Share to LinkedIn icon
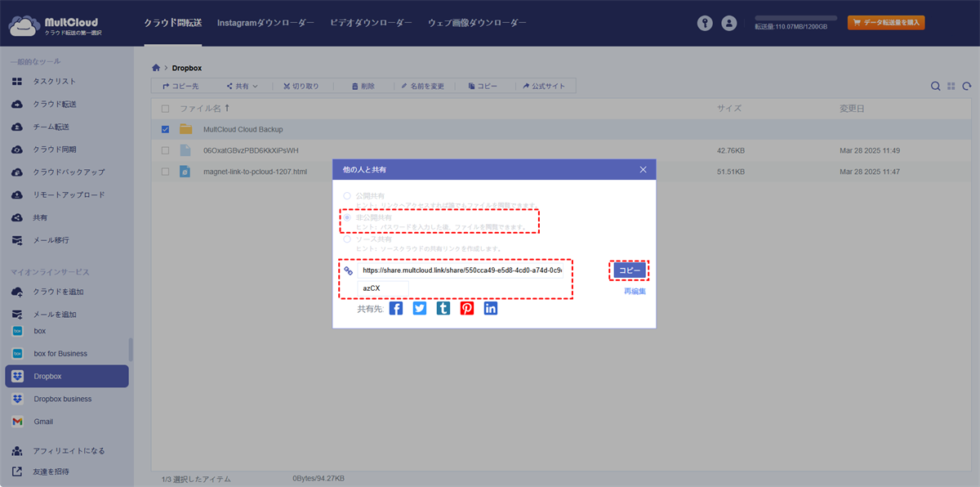The height and width of the screenshot is (487, 980). click(491, 308)
